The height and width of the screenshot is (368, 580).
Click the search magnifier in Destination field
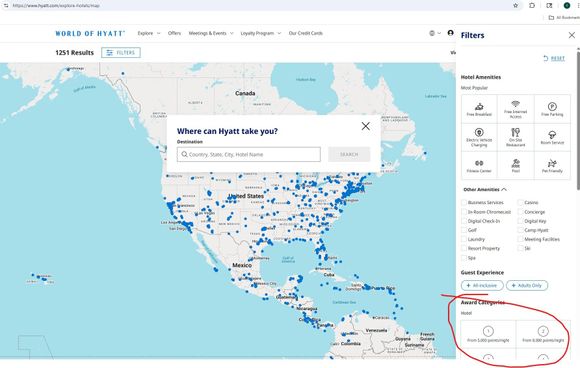tap(184, 154)
